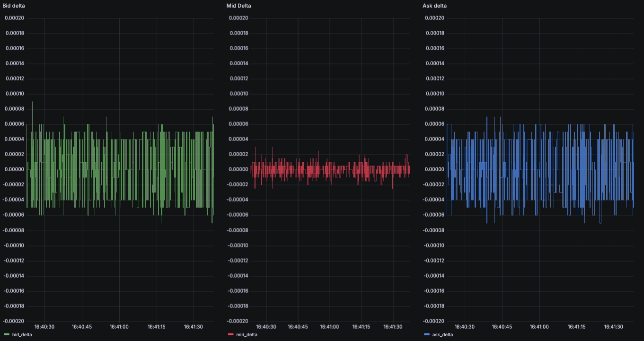Click the 16:40:45 time label in Ask delta panel
This screenshot has width=644, height=341.
pyautogui.click(x=502, y=327)
